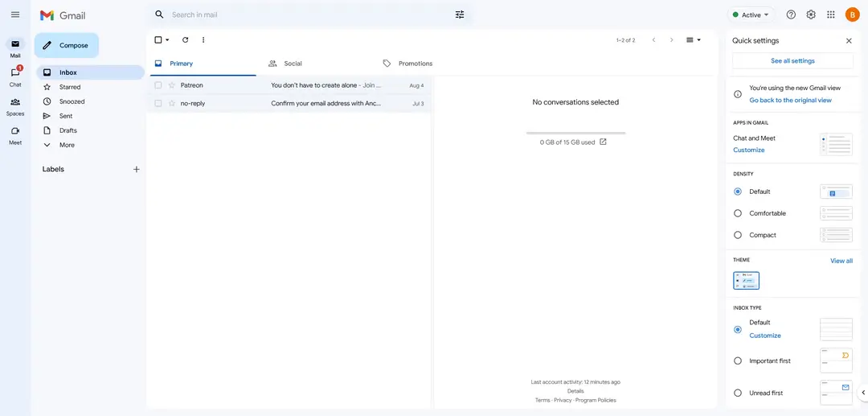Select Compact density radio
The height and width of the screenshot is (416, 868).
tap(737, 235)
